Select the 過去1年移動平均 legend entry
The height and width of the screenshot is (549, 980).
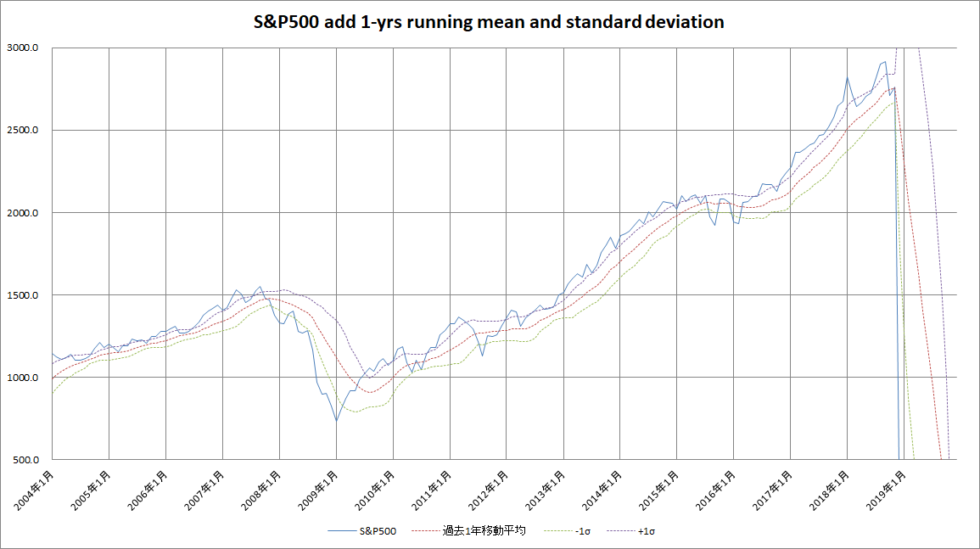tap(468, 531)
